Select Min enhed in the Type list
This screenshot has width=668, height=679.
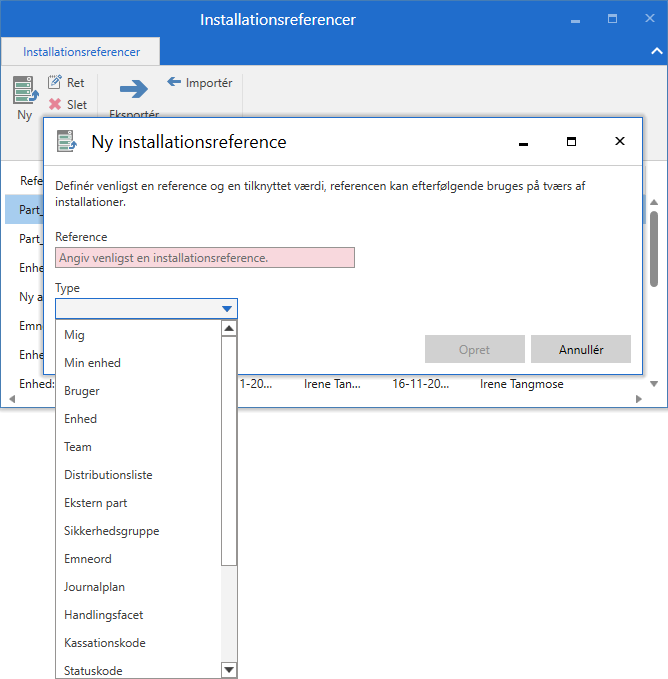[x=139, y=363]
